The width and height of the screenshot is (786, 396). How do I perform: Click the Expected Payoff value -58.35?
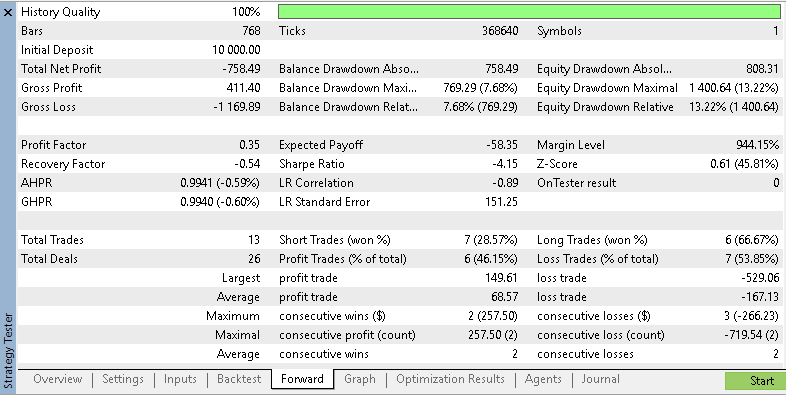coord(502,145)
